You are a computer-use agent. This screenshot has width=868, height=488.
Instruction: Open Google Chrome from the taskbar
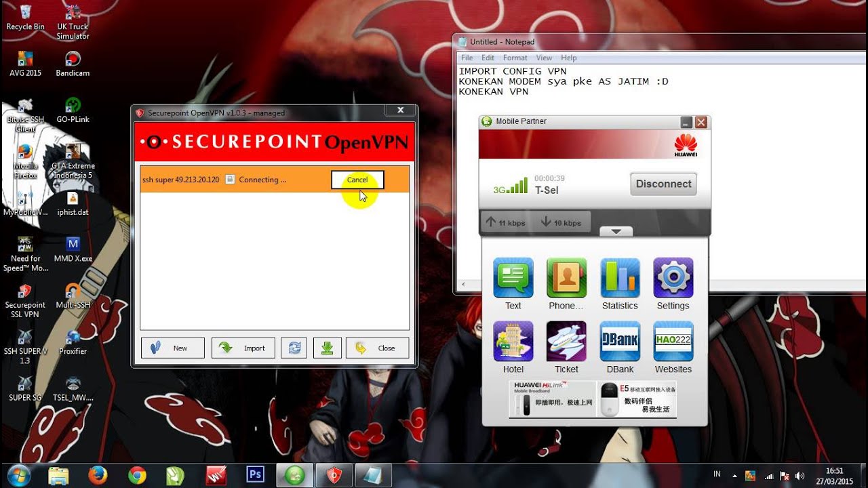(x=137, y=474)
